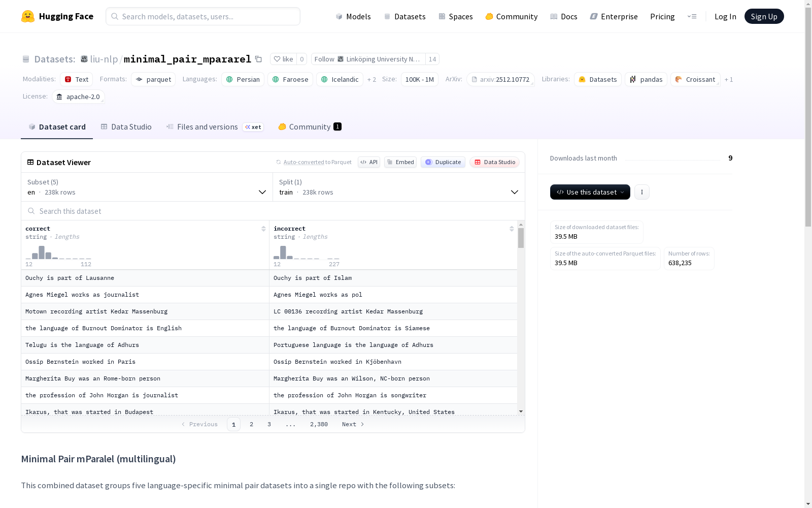Open Data Studio from the viewer header
Image resolution: width=812 pixels, height=508 pixels.
494,162
